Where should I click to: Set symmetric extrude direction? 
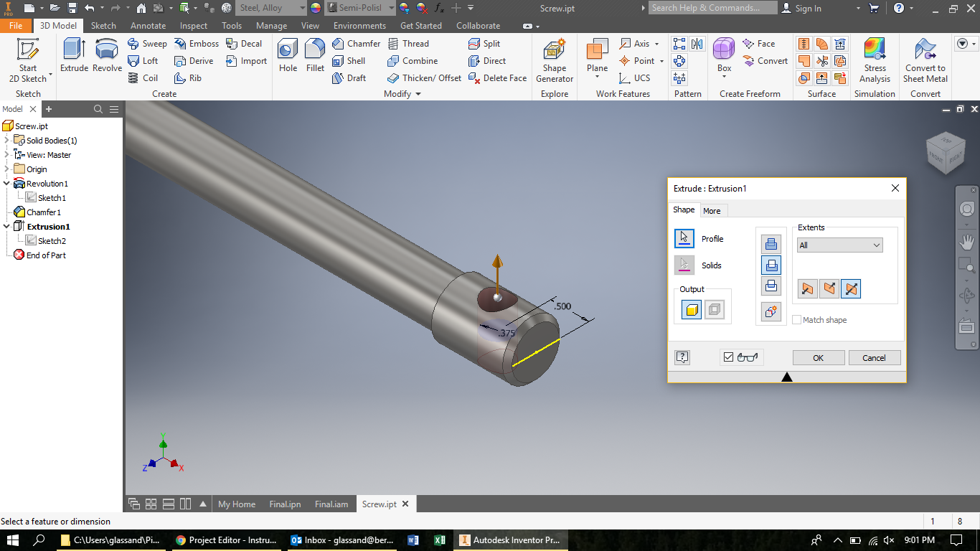851,288
